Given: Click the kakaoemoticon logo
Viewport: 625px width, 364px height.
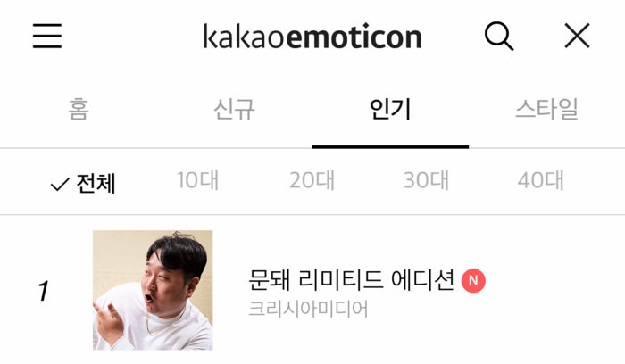Looking at the screenshot, I should [x=312, y=37].
